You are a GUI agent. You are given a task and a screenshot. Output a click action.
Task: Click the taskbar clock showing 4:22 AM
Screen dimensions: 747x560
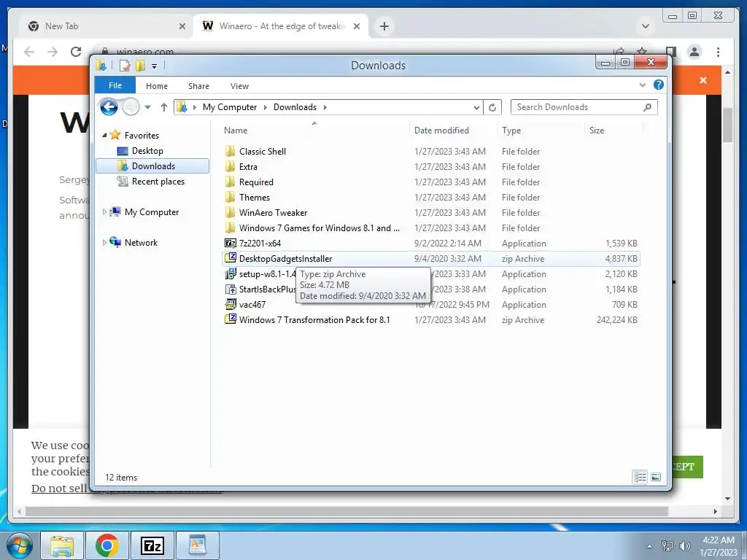point(718,546)
